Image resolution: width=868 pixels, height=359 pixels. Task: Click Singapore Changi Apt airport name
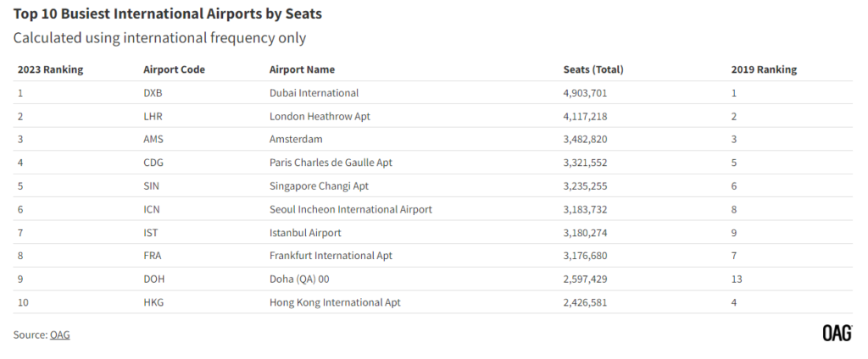click(319, 186)
